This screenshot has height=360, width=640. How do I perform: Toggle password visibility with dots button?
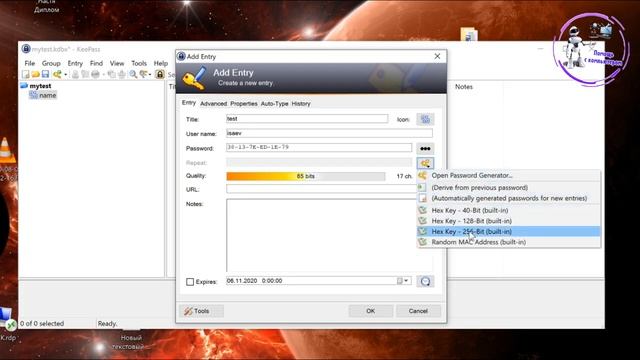coord(425,149)
